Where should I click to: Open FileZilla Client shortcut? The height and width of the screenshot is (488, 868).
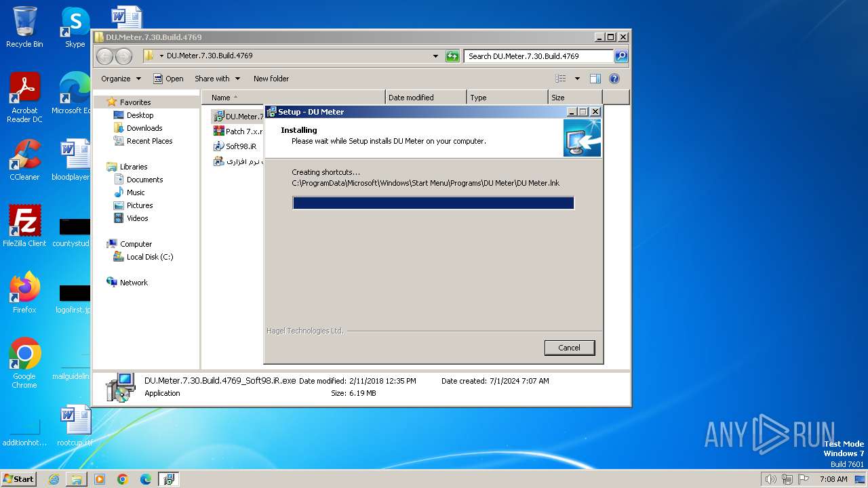pyautogui.click(x=24, y=226)
